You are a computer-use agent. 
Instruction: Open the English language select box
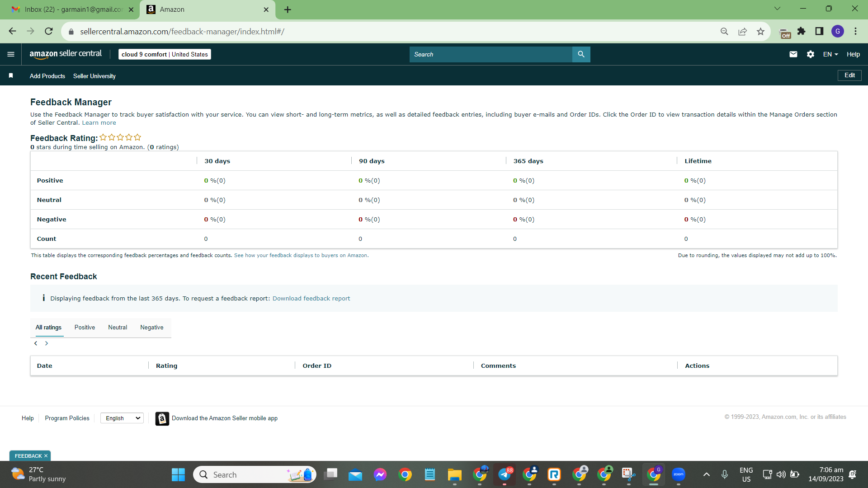click(x=122, y=418)
